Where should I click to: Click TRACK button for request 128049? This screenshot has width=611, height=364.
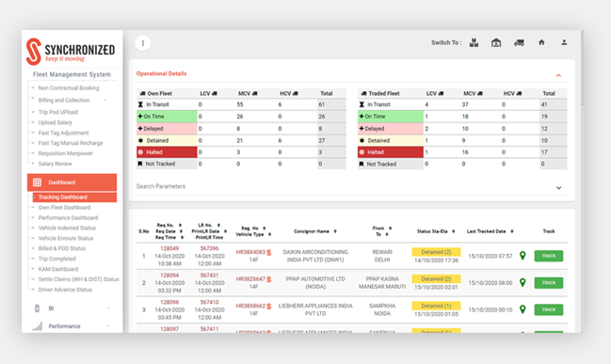pos(549,256)
